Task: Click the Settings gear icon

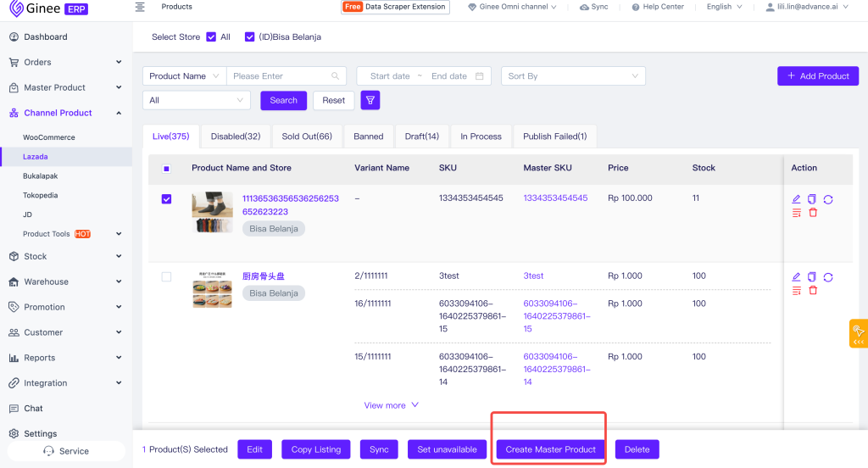Action: 14,433
